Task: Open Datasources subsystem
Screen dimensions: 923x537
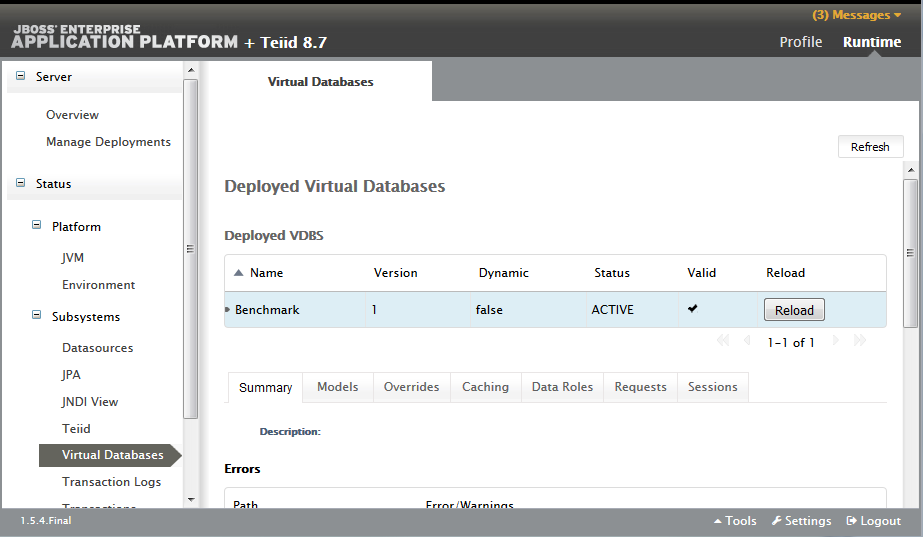Action: tap(98, 348)
